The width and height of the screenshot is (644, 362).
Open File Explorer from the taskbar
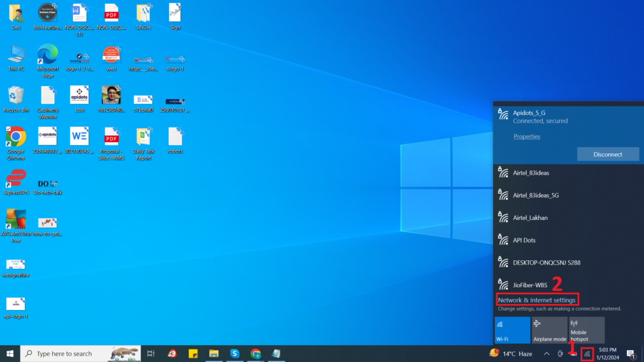click(213, 354)
